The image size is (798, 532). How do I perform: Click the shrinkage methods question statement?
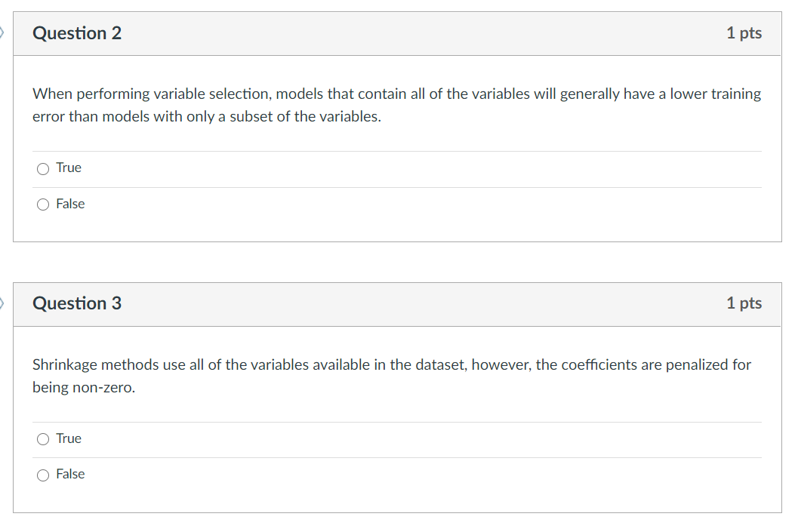pos(391,375)
